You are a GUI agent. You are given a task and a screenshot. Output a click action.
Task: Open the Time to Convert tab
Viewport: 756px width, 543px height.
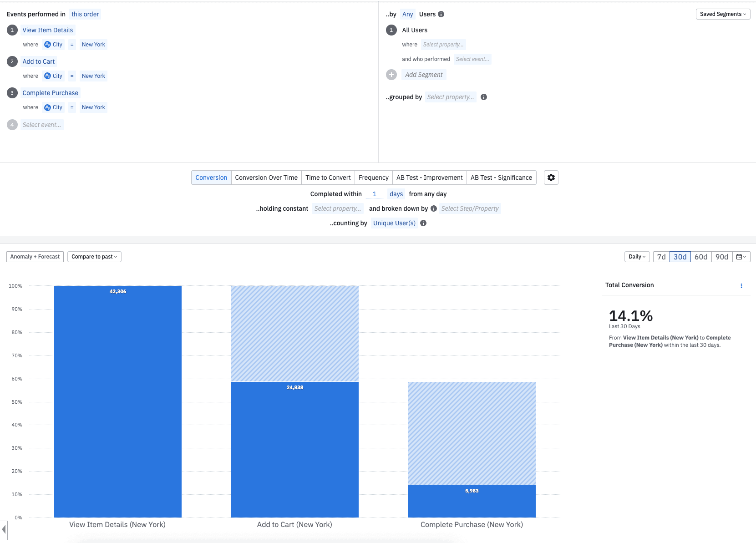pyautogui.click(x=328, y=178)
